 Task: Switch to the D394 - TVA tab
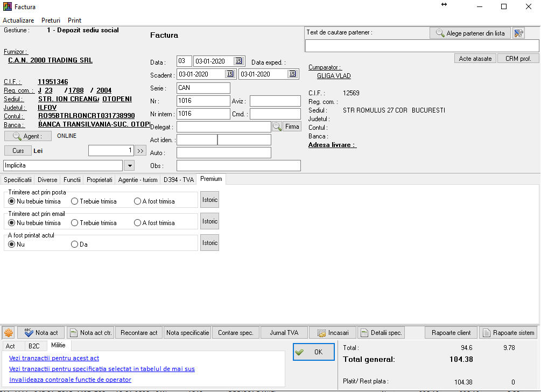179,180
